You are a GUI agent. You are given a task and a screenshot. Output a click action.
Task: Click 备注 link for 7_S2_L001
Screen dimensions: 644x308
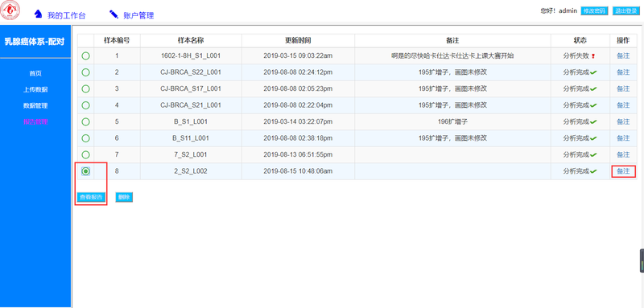(x=623, y=154)
